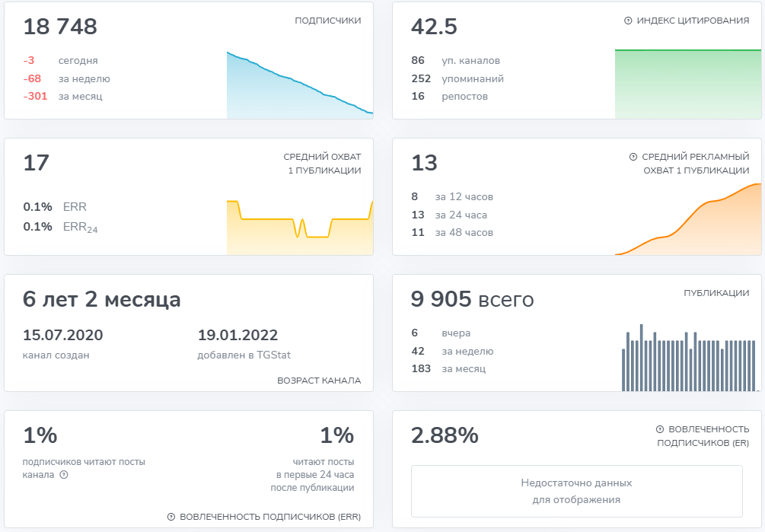Click the 'добавлен в TGStat' caption

coord(244,355)
